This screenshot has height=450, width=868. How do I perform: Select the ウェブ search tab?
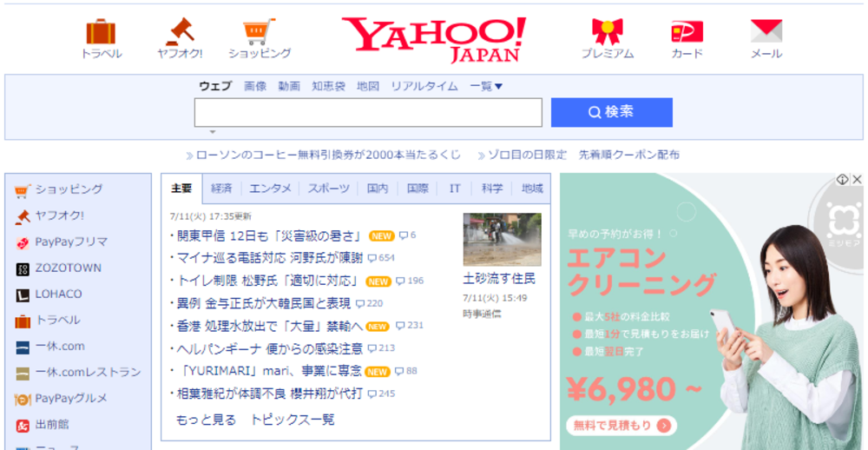pos(215,87)
